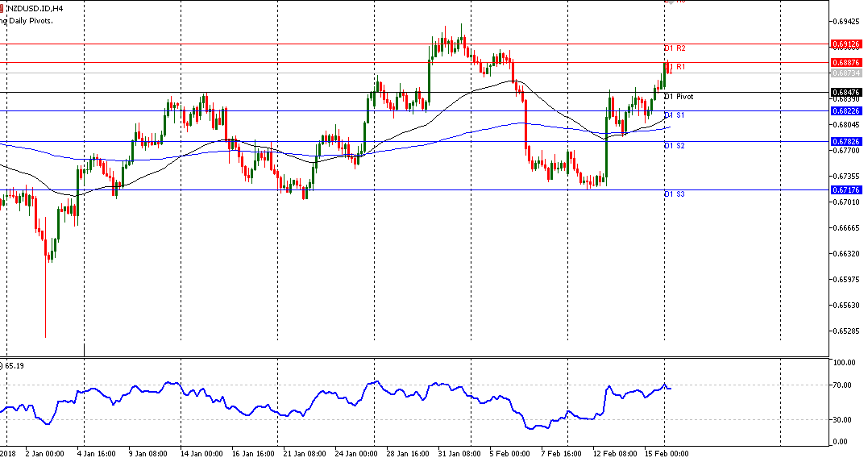This screenshot has height=462, width=868.
Task: Select the black 0.68476 pivot price tag
Action: coord(845,92)
